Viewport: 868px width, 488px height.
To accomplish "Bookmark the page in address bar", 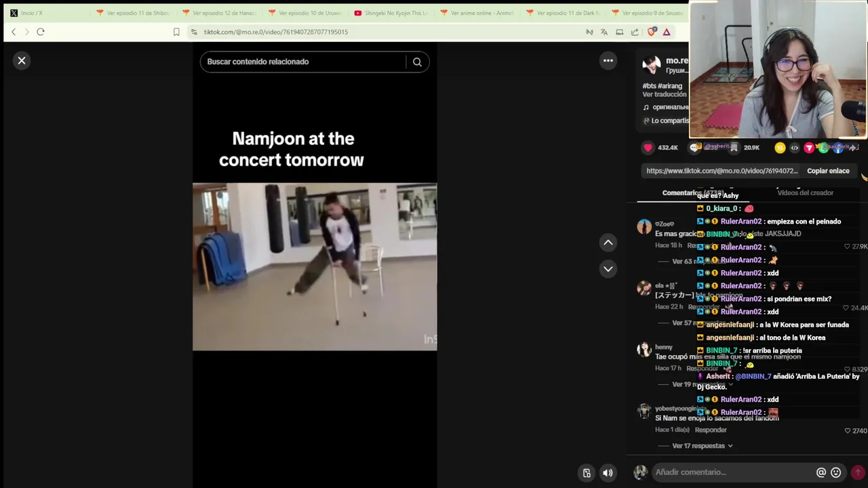I will click(x=176, y=32).
